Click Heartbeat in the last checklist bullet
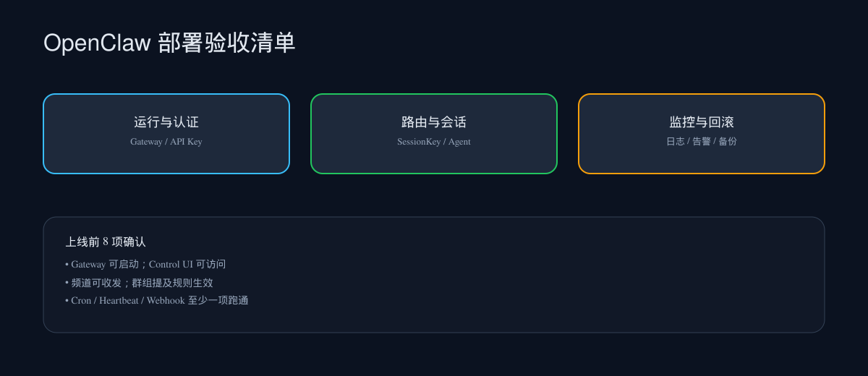 click(x=119, y=300)
